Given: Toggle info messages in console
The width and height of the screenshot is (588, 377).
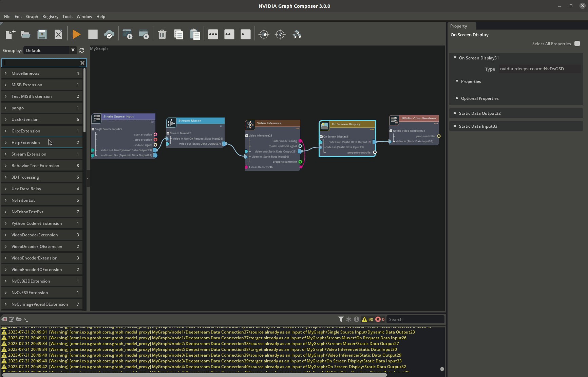Looking at the screenshot, I should click(357, 319).
